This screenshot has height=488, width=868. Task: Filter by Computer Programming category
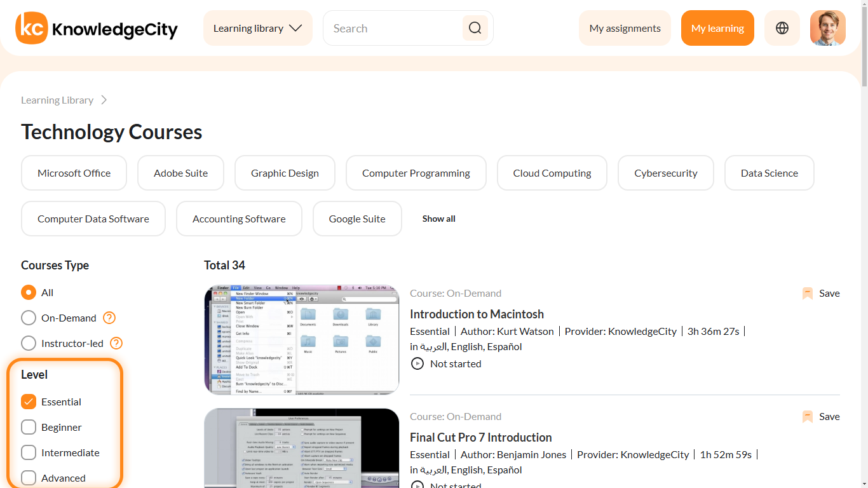click(x=416, y=173)
